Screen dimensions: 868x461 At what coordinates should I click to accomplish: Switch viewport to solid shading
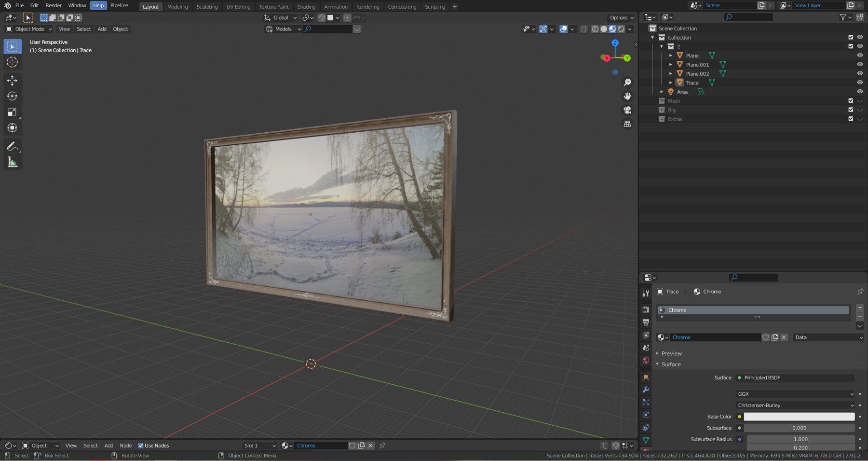pos(604,29)
